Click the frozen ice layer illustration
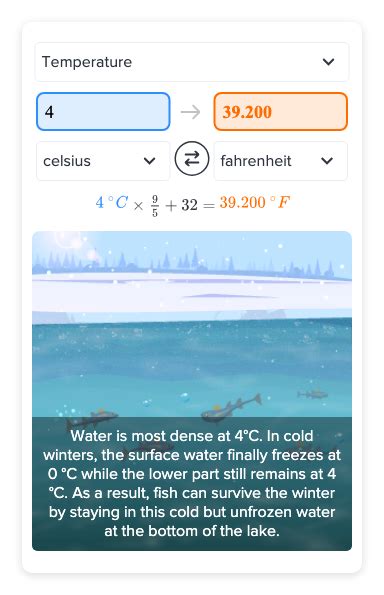The width and height of the screenshot is (384, 595). tap(192, 293)
